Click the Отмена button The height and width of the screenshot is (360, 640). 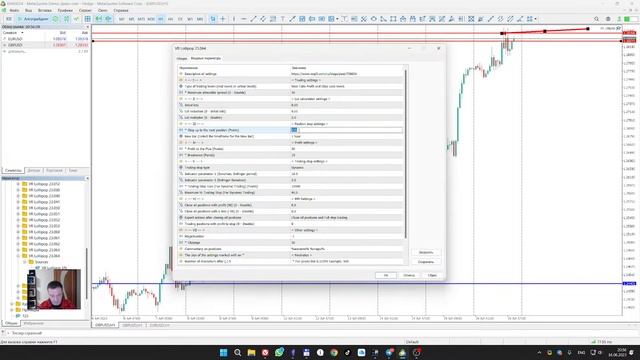pos(409,275)
